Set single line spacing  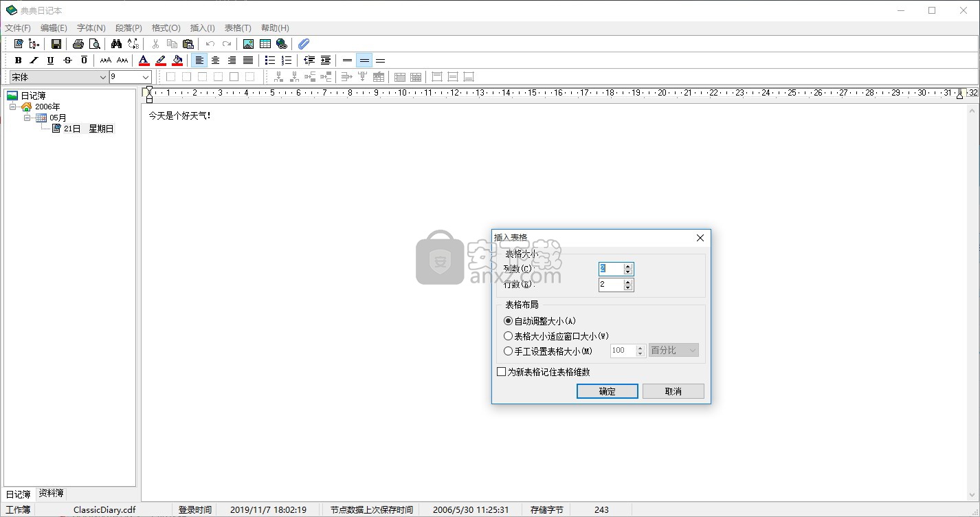pyautogui.click(x=348, y=60)
